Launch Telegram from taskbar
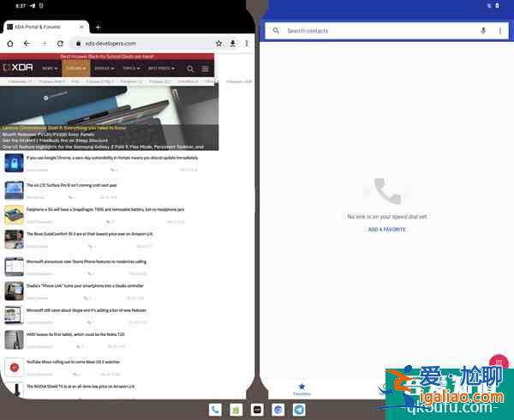514x420 pixels. [299, 410]
